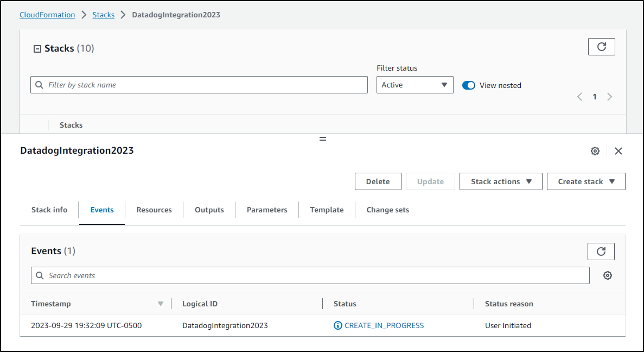Open the Create stack dropdown
The image size is (644, 352).
pos(586,181)
